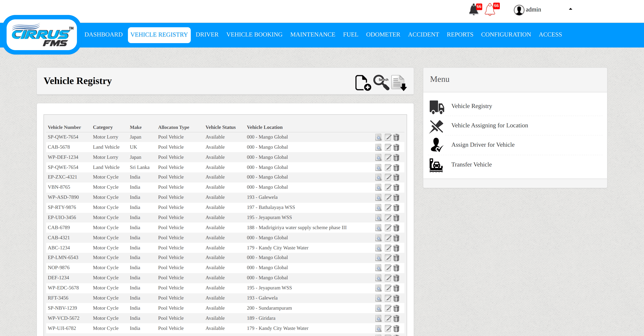Open the Driver menu

(207, 35)
